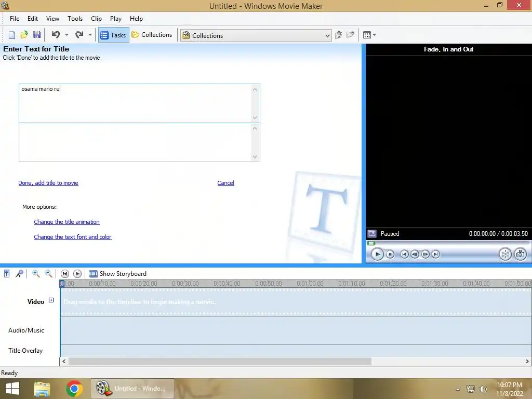532x399 pixels.
Task: Play the preview in the monitor
Action: 377,254
